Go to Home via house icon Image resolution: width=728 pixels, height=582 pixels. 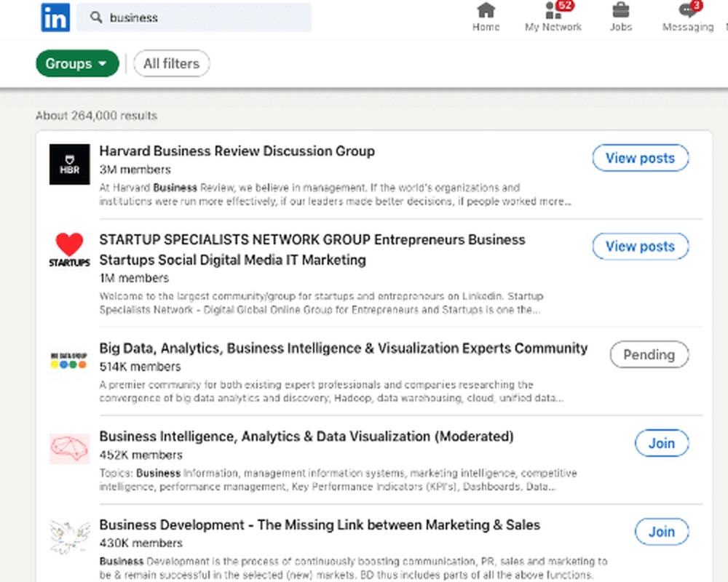point(486,10)
